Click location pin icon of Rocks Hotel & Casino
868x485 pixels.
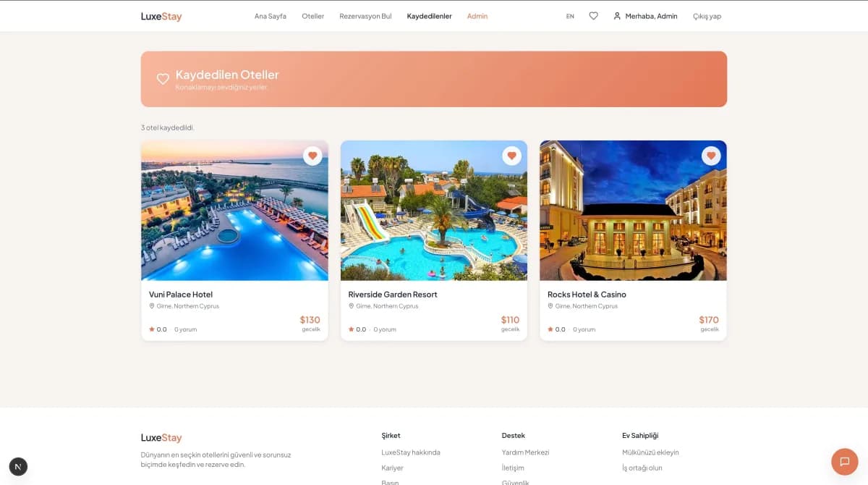tap(550, 306)
